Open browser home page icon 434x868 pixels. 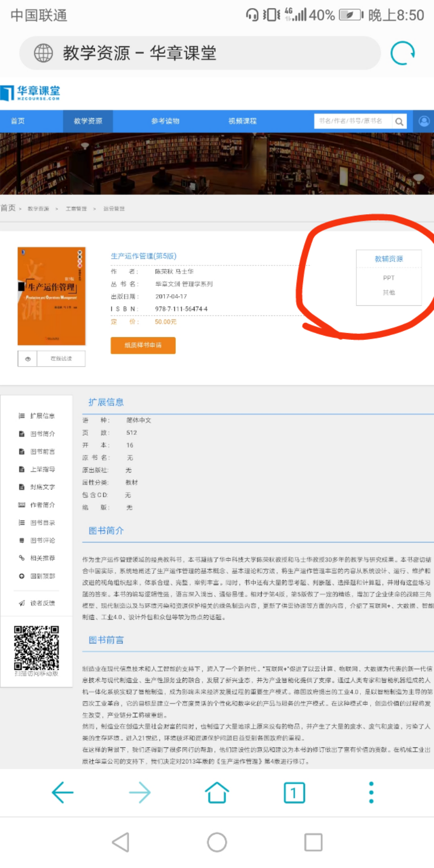tap(217, 792)
